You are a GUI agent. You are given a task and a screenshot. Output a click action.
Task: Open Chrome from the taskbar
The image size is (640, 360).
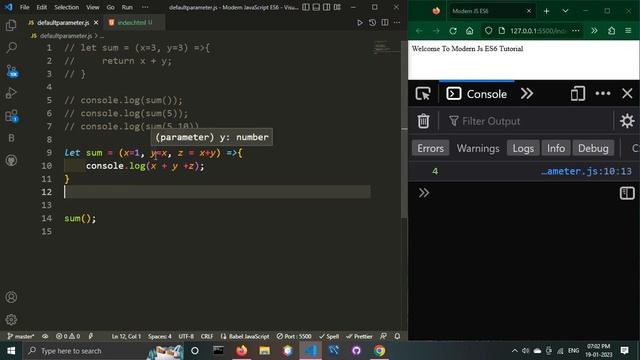click(380, 351)
